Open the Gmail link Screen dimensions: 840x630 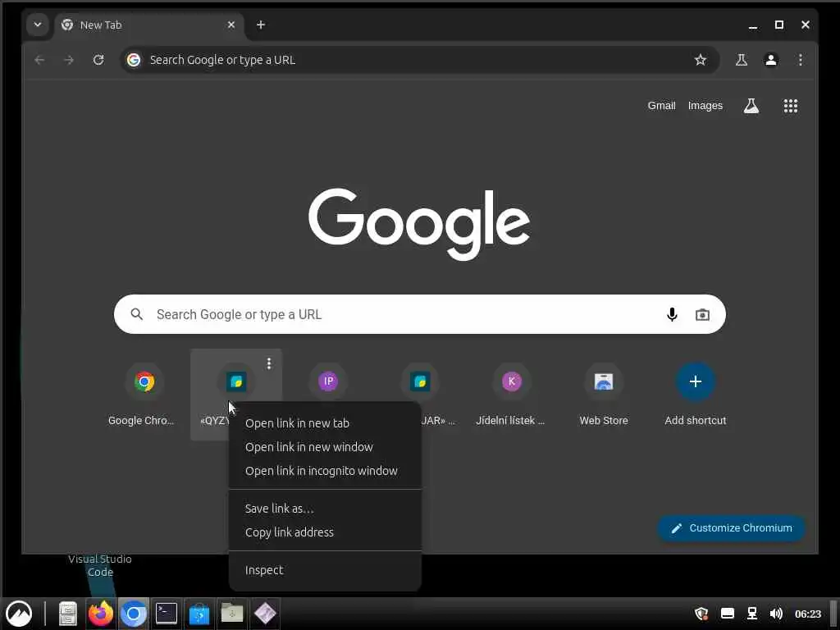tap(661, 106)
